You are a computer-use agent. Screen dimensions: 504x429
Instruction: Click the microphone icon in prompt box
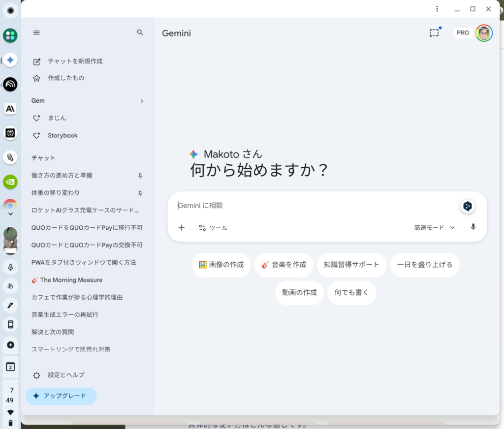[x=473, y=227]
